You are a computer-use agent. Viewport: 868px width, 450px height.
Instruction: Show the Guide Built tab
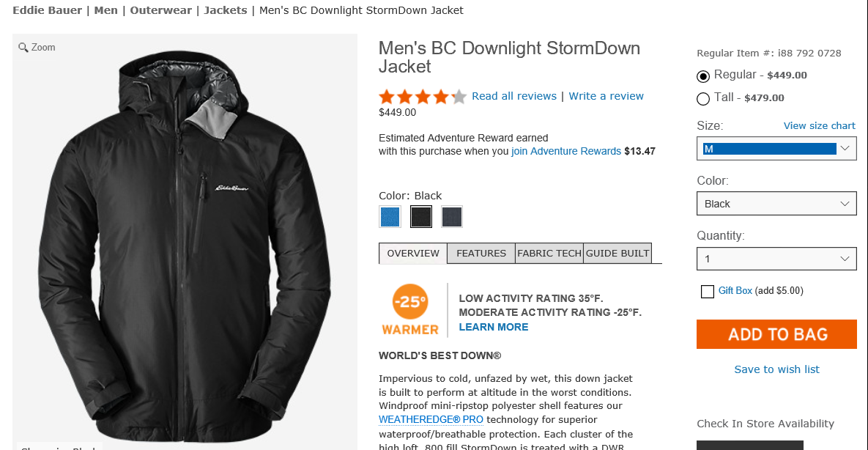click(x=617, y=254)
